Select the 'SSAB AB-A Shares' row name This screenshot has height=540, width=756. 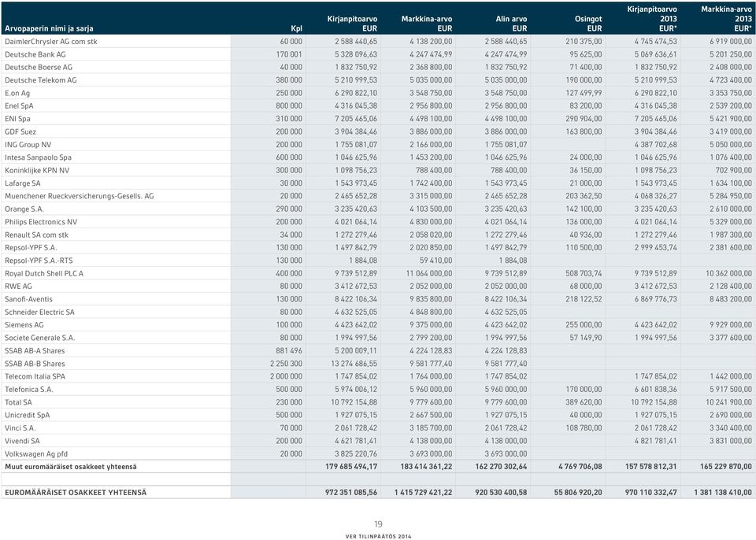pos(35,351)
